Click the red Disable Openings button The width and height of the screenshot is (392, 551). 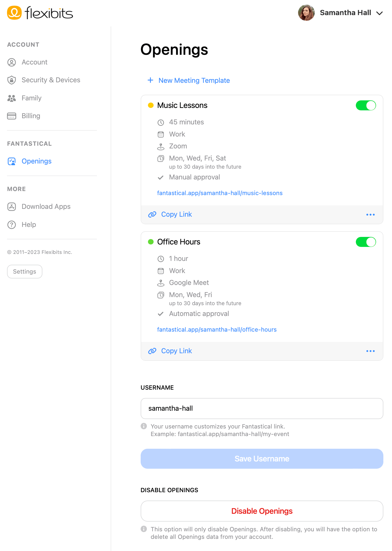(262, 511)
